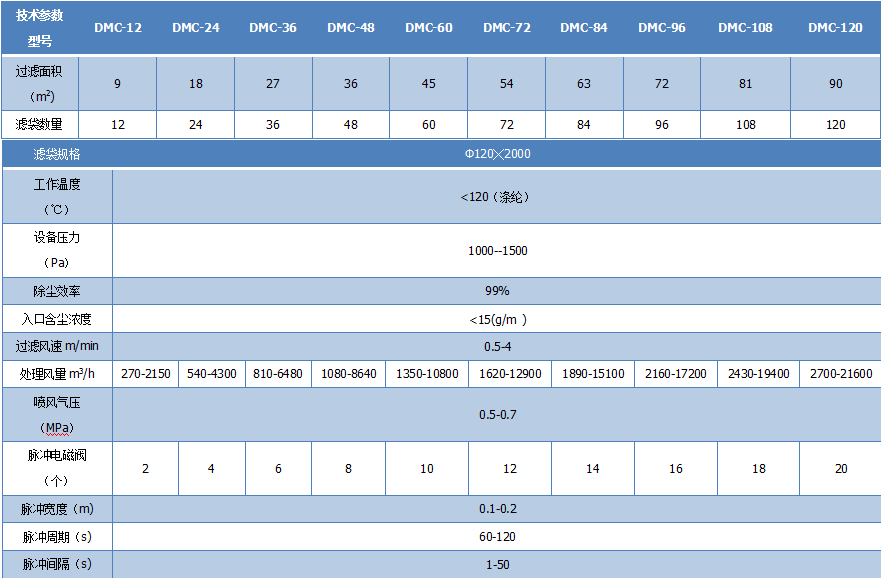Click the DMC-12 column header

coord(118,27)
